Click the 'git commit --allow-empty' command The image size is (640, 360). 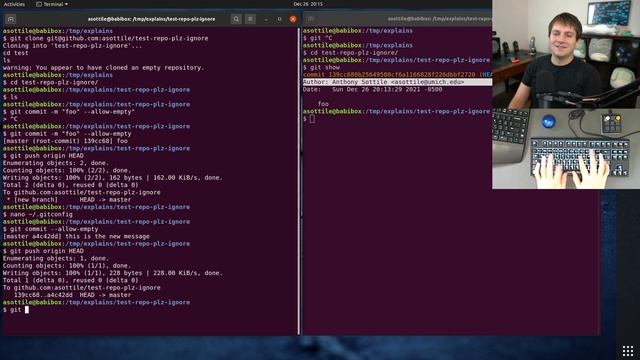pos(50,229)
